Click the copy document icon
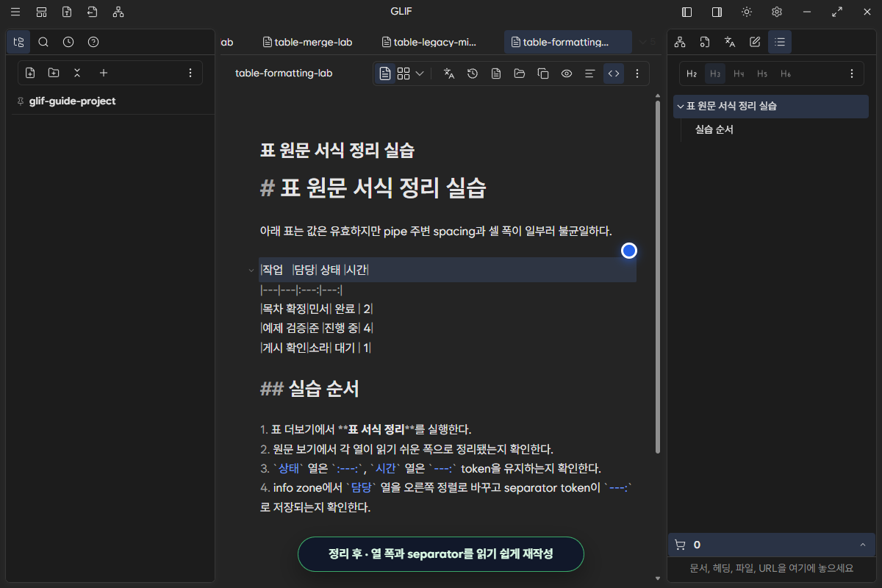This screenshot has width=882, height=588. click(x=543, y=73)
